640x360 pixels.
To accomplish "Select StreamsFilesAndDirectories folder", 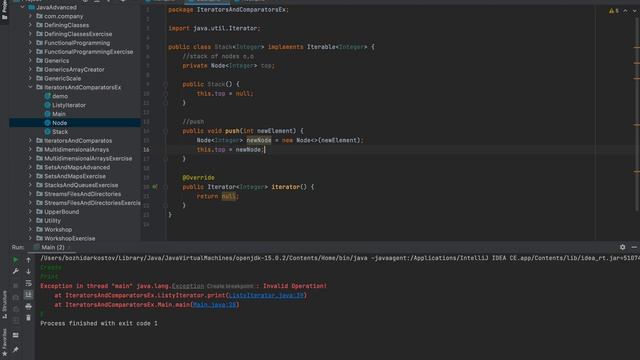I will pyautogui.click(x=82, y=194).
